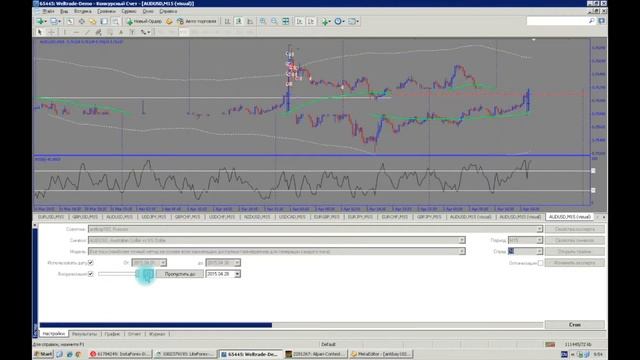Switch to the Journal (Журнал) tester tab
Image resolution: width=640 pixels, height=360 pixels.
click(157, 334)
